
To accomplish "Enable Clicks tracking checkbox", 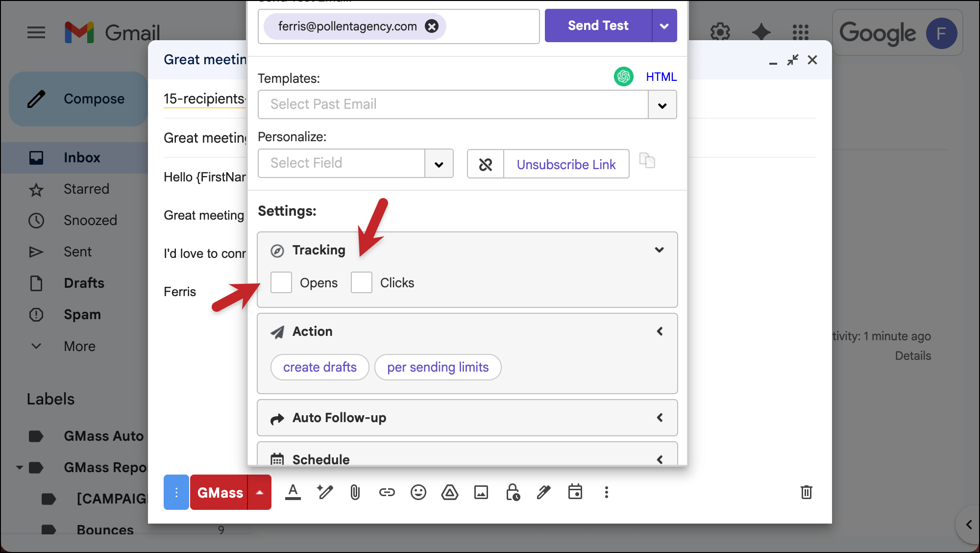I will pyautogui.click(x=362, y=282).
